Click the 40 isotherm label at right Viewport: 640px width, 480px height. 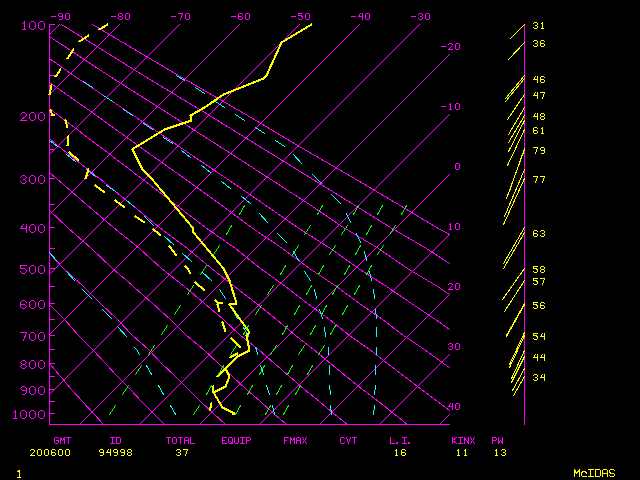(x=453, y=407)
